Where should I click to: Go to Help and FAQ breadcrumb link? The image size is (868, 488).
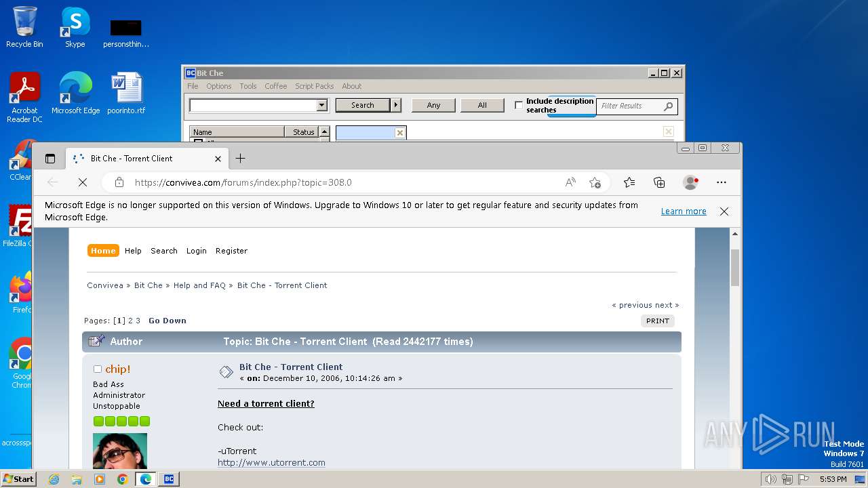199,285
